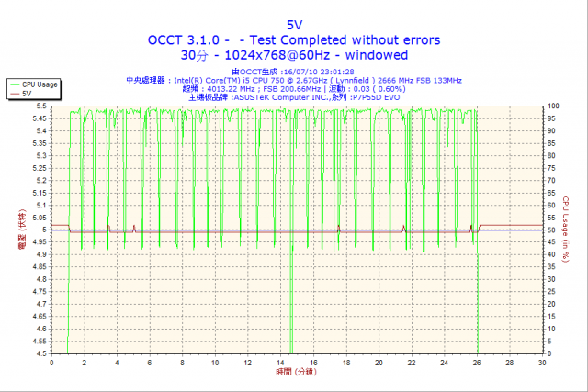Click the left axis value '4.5'
Screen dimensions: 588x392
coord(41,353)
